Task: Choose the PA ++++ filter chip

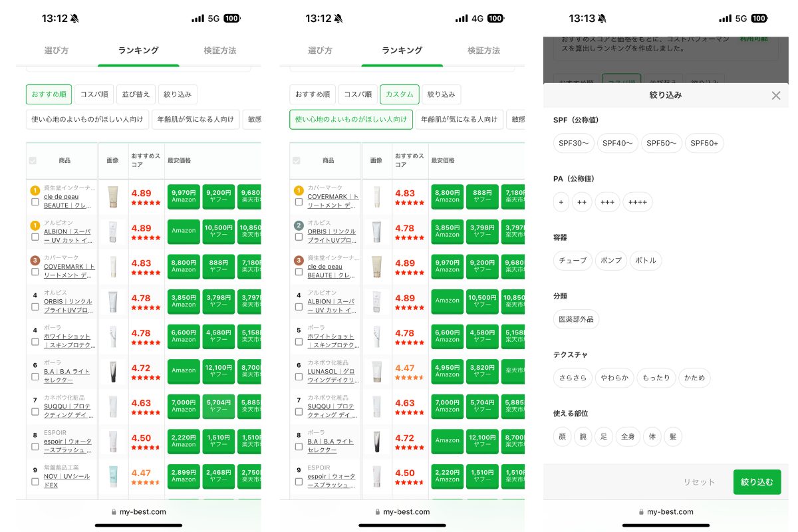Action: [638, 202]
